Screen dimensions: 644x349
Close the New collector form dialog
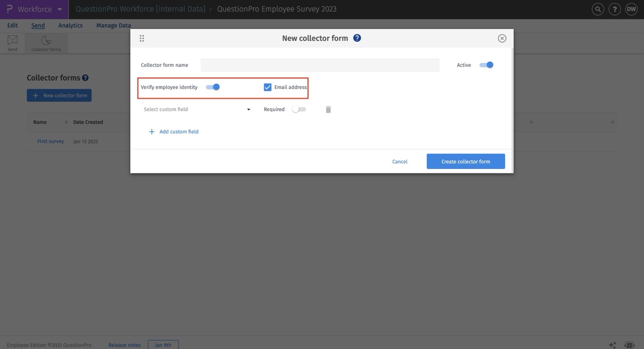(502, 38)
